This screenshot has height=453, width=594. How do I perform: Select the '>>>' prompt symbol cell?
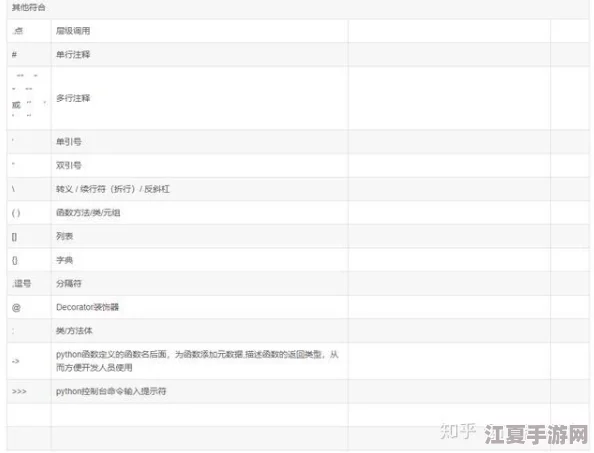pos(29,392)
